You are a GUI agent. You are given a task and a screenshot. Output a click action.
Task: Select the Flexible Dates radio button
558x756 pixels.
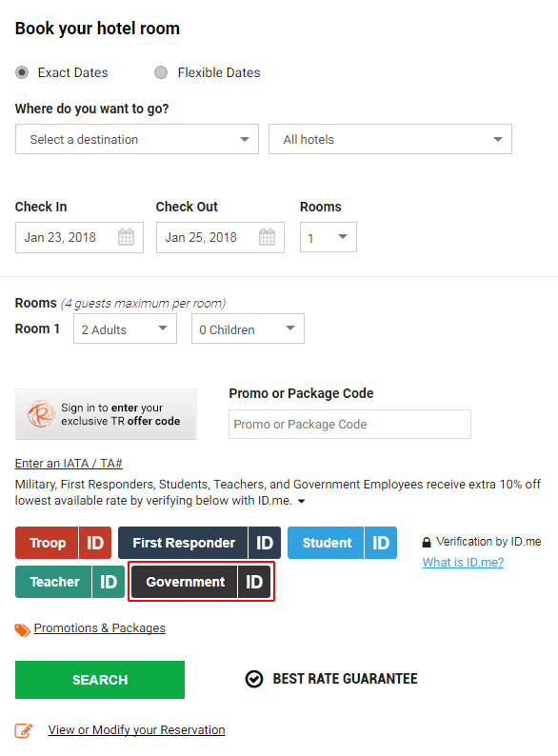[x=161, y=72]
